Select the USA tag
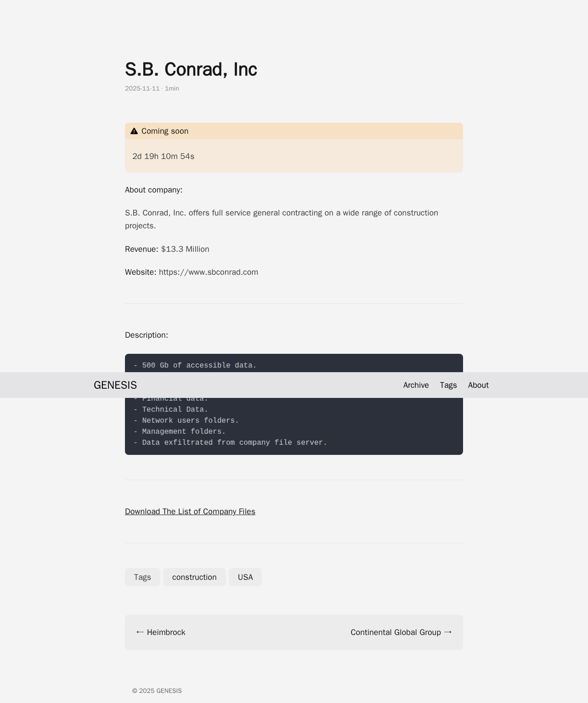The image size is (588, 703). (x=245, y=577)
